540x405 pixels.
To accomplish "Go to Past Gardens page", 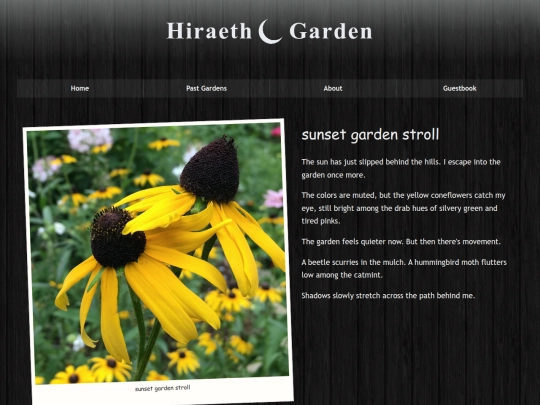I will click(x=206, y=89).
